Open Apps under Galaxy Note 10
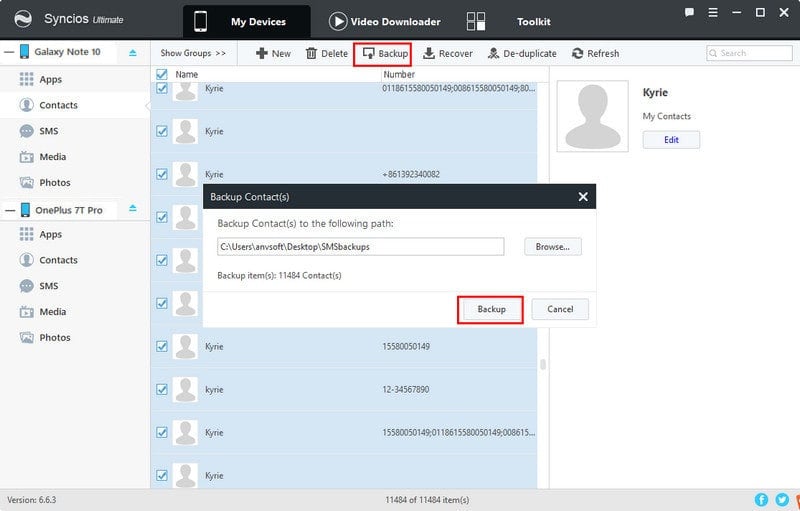 74,80
